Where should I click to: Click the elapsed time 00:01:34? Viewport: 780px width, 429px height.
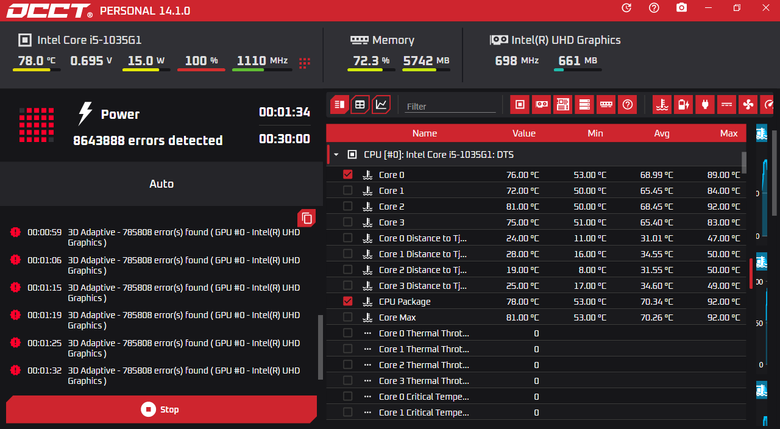tap(285, 112)
